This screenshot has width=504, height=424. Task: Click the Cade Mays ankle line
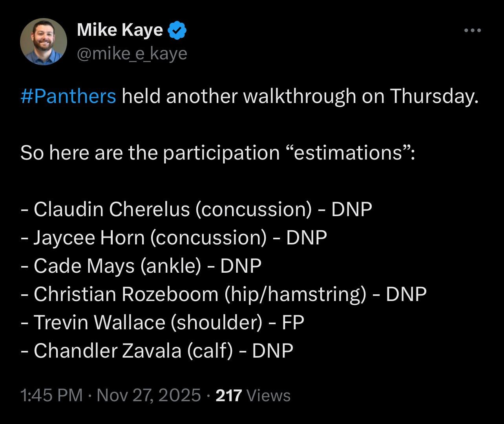point(141,266)
